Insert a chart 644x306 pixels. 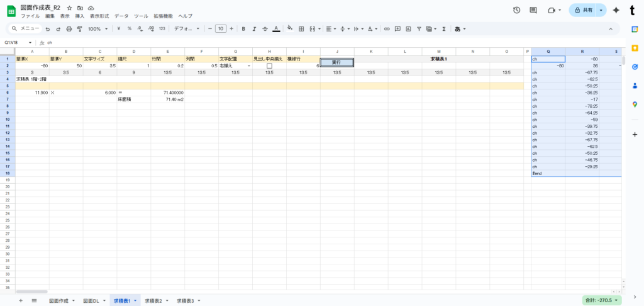click(x=408, y=29)
